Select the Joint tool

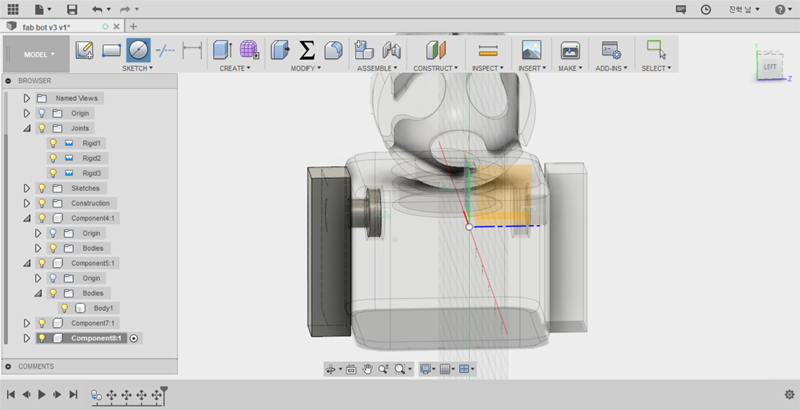tap(391, 50)
